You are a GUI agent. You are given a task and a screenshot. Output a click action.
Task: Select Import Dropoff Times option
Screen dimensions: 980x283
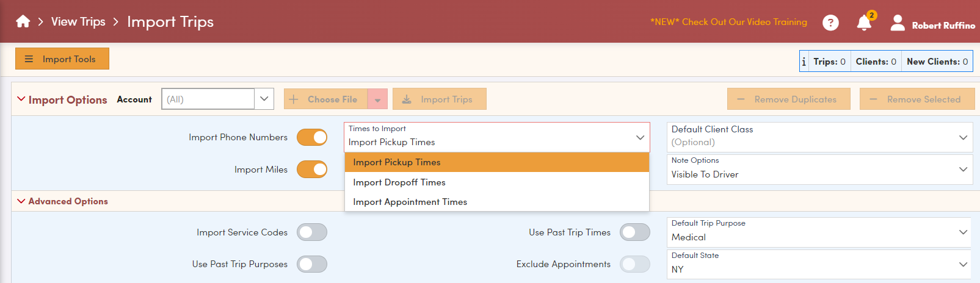click(x=399, y=182)
